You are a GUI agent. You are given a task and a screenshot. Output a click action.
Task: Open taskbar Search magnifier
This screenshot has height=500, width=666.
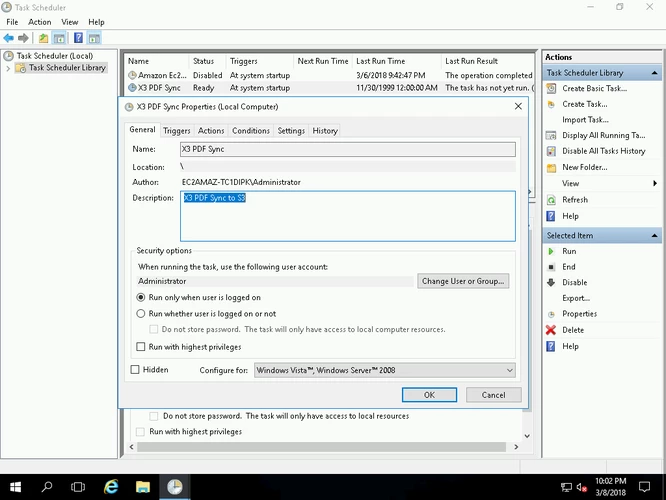click(x=47, y=487)
